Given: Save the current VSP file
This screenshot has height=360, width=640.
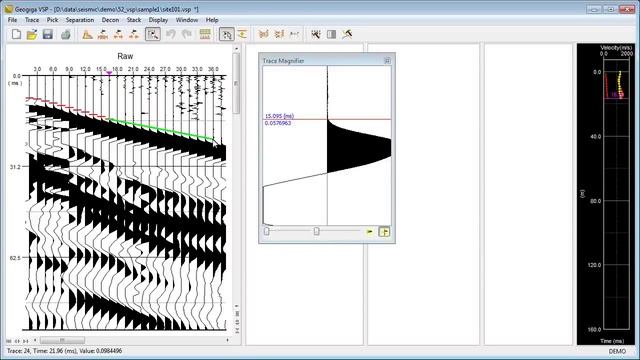Looking at the screenshot, I should click(48, 34).
